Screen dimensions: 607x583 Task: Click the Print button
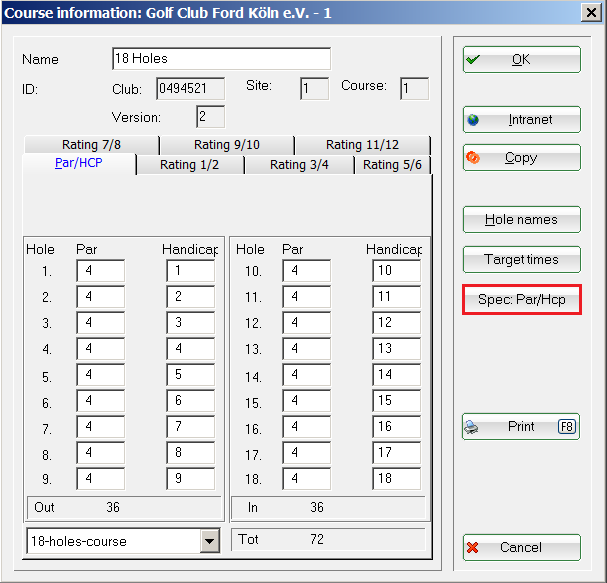[x=521, y=427]
